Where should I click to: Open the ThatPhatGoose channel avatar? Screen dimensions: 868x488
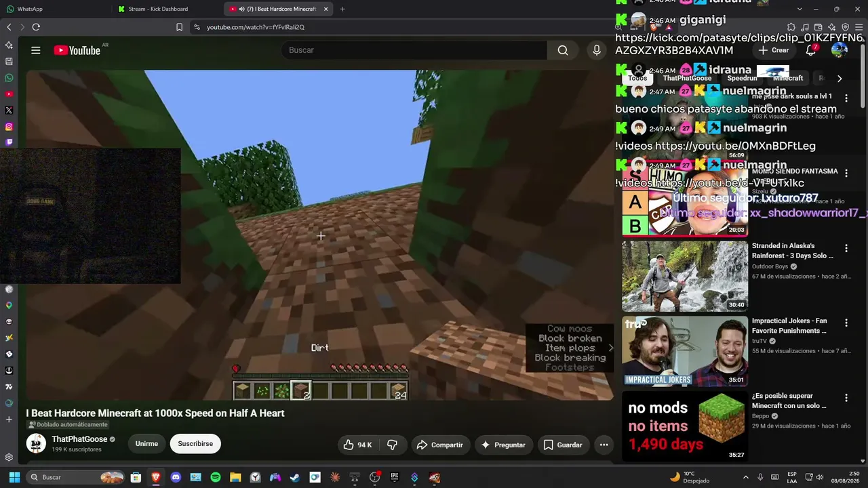pos(36,444)
